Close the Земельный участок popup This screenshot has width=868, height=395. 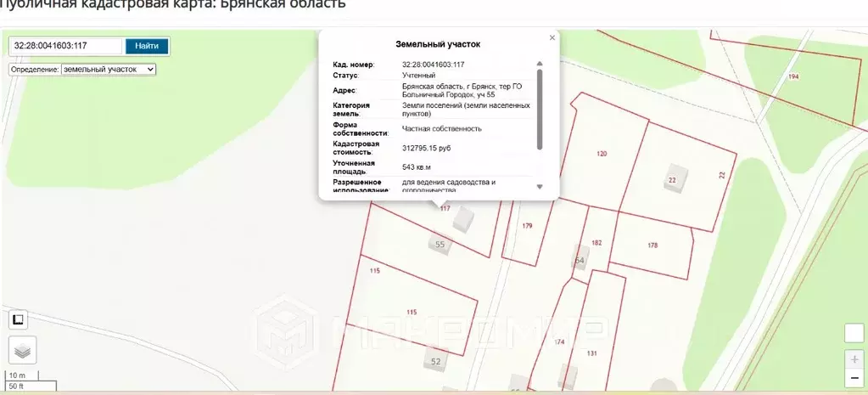tap(552, 37)
